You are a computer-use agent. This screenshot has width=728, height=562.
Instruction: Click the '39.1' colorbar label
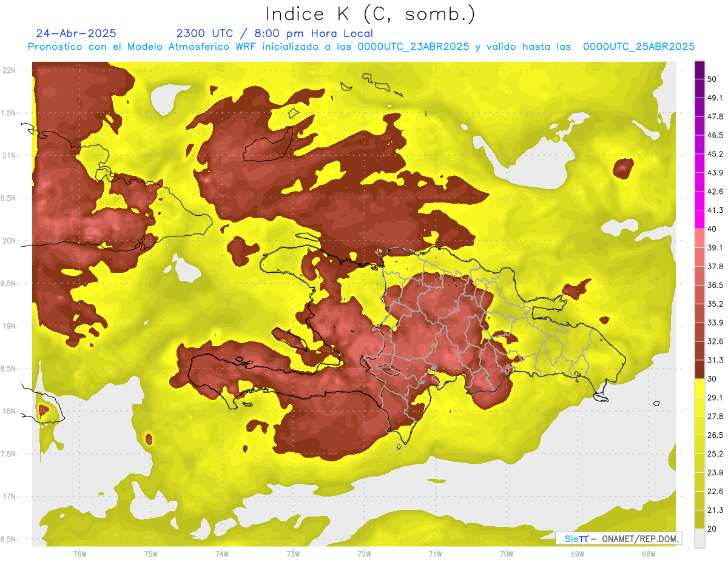(x=715, y=247)
